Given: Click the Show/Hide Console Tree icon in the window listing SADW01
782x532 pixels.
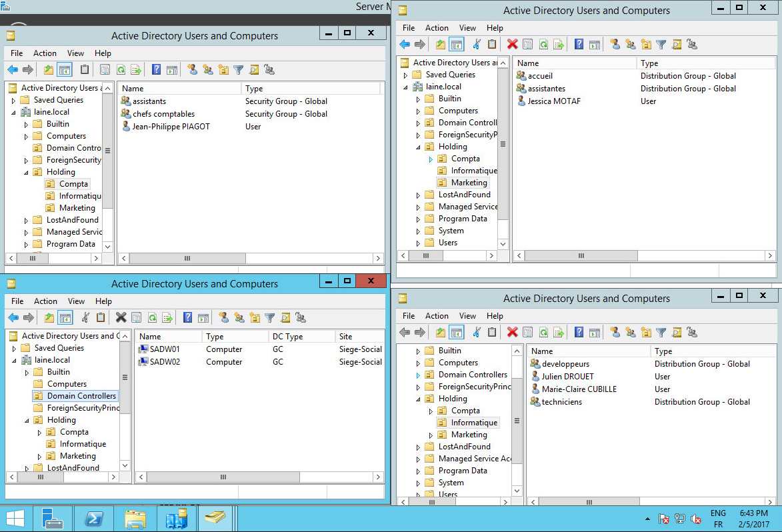Looking at the screenshot, I should tap(65, 317).
